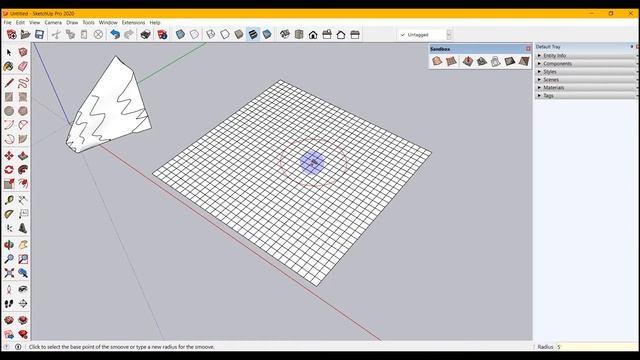Viewport: 640px width, 360px height.
Task: Pick the Eraser tool
Action: pyautogui.click(x=23, y=66)
